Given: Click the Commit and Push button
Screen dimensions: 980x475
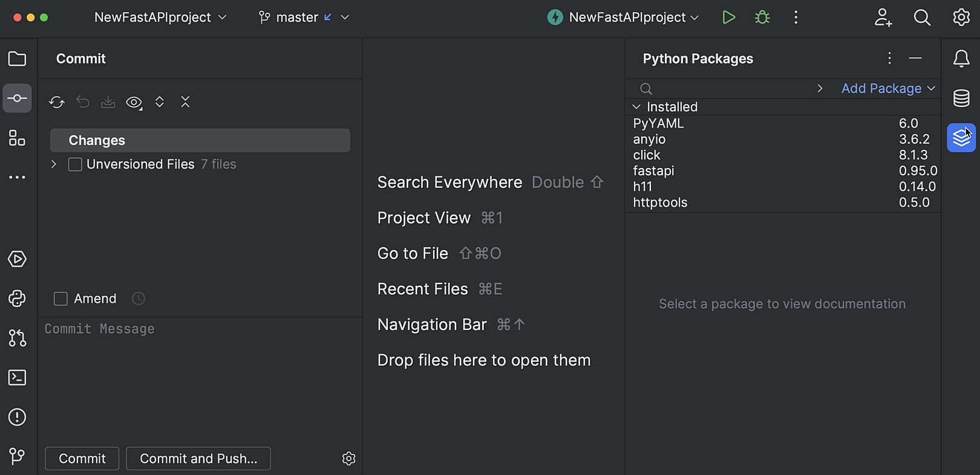Looking at the screenshot, I should (x=198, y=459).
